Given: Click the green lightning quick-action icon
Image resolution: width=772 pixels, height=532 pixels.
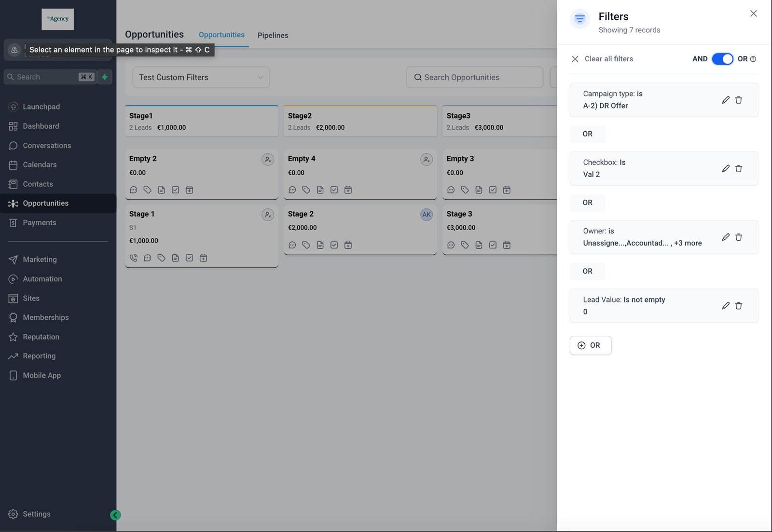Looking at the screenshot, I should (105, 77).
